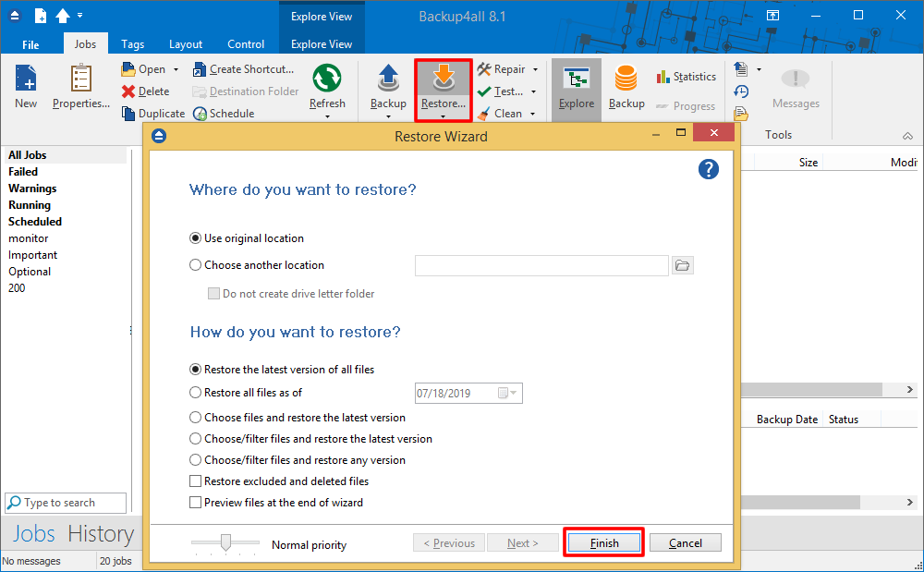Viewport: 924px width, 572px height.
Task: Adjust the Normal priority slider
Action: coord(225,543)
